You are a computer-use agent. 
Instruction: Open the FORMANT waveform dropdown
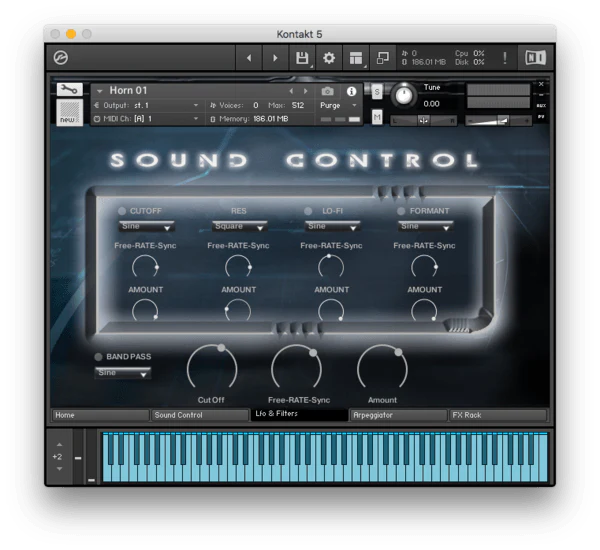point(426,227)
